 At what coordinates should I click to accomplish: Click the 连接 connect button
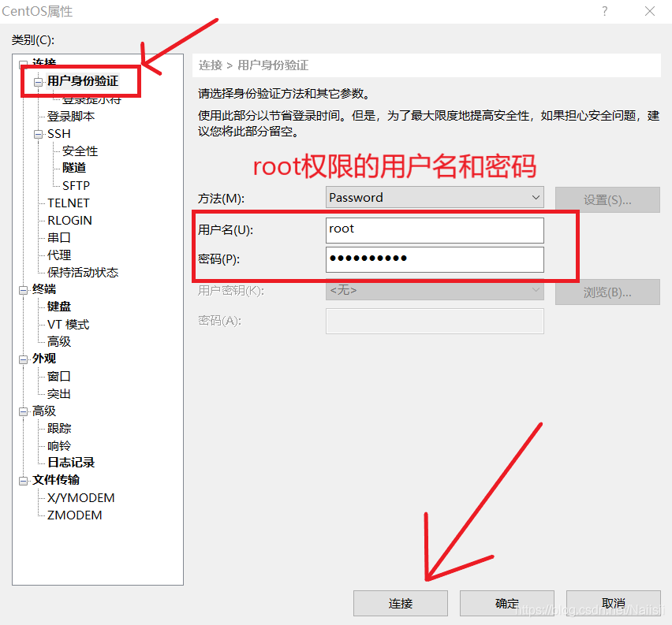coord(400,602)
